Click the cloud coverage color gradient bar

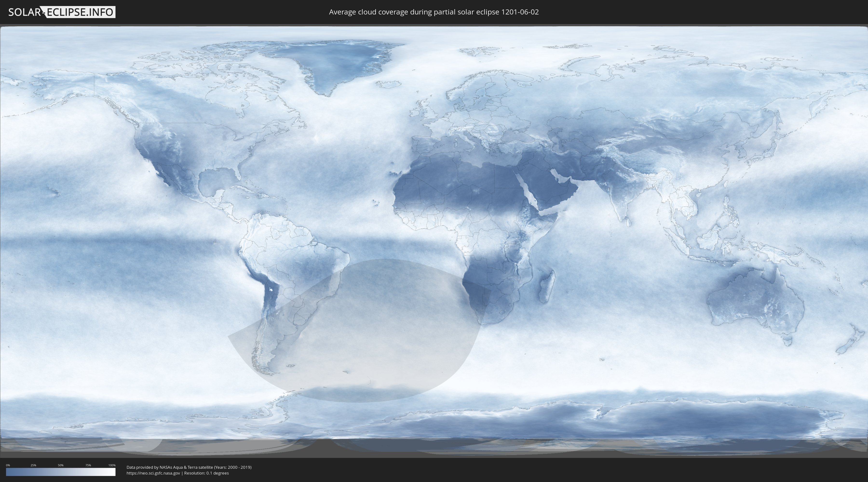pos(61,472)
